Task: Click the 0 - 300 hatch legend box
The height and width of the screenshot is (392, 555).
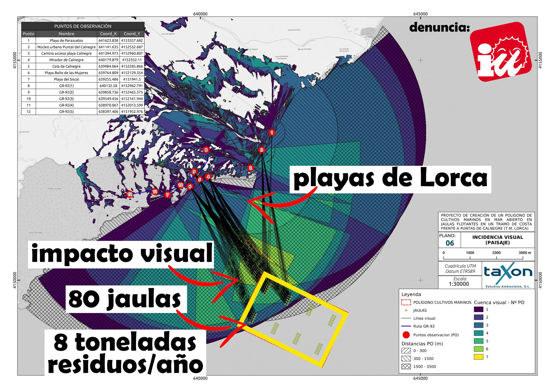Action: click(x=406, y=350)
